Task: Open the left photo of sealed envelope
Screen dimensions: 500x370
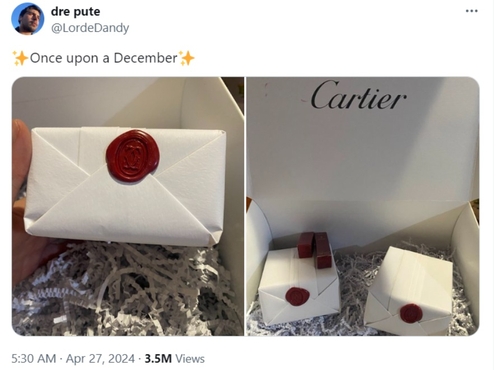Action: (128, 206)
